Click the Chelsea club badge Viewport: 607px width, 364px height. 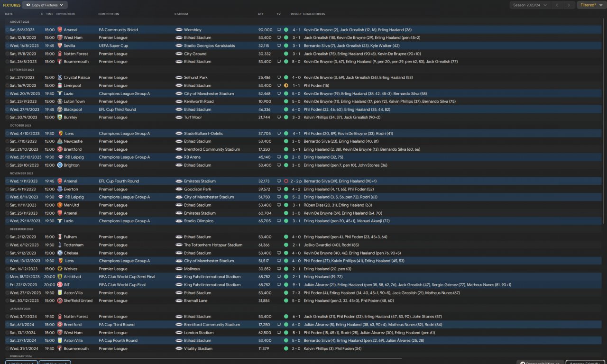pyautogui.click(x=60, y=253)
